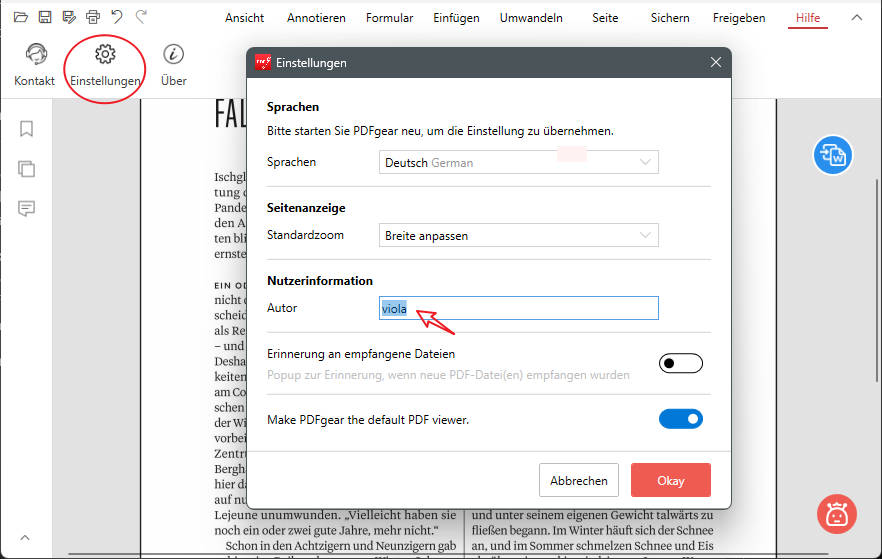Toggle Erinnerung an empfangene Dateien switch
882x559 pixels.
coord(681,363)
